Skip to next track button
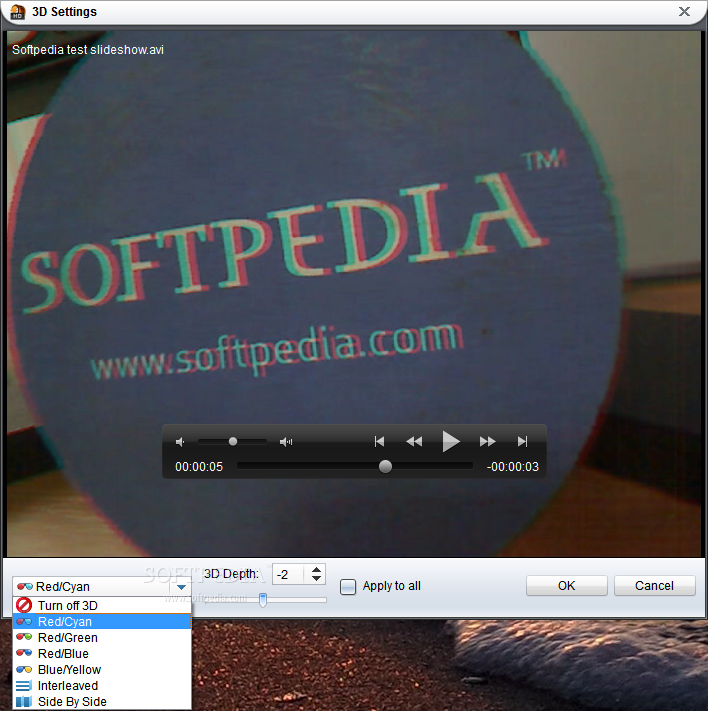708x711 pixels. point(522,441)
